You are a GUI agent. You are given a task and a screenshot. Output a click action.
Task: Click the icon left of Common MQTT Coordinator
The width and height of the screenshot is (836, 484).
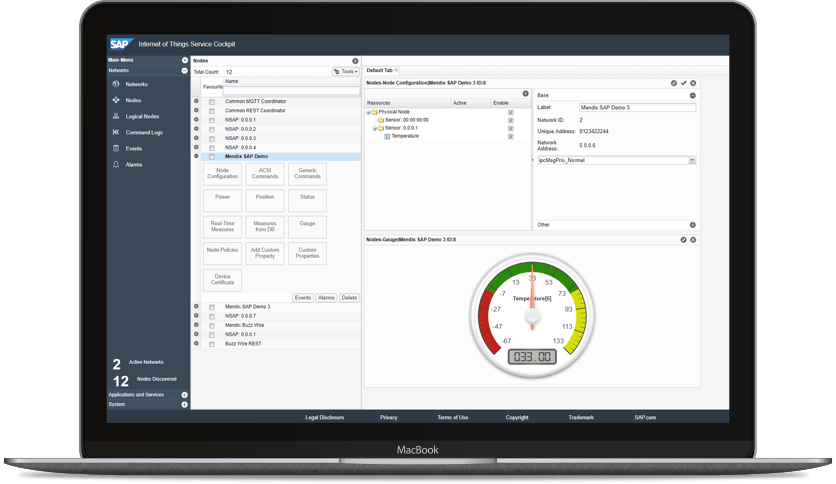pyautogui.click(x=196, y=101)
